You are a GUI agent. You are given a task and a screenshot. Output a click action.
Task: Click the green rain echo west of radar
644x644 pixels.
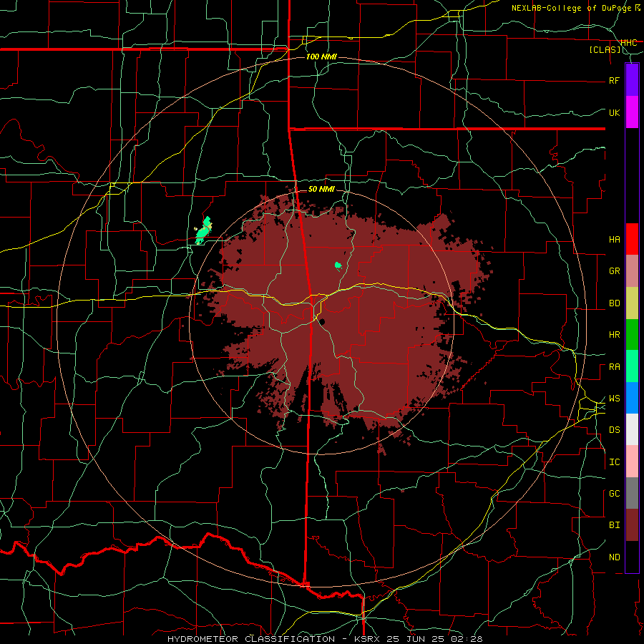(203, 231)
